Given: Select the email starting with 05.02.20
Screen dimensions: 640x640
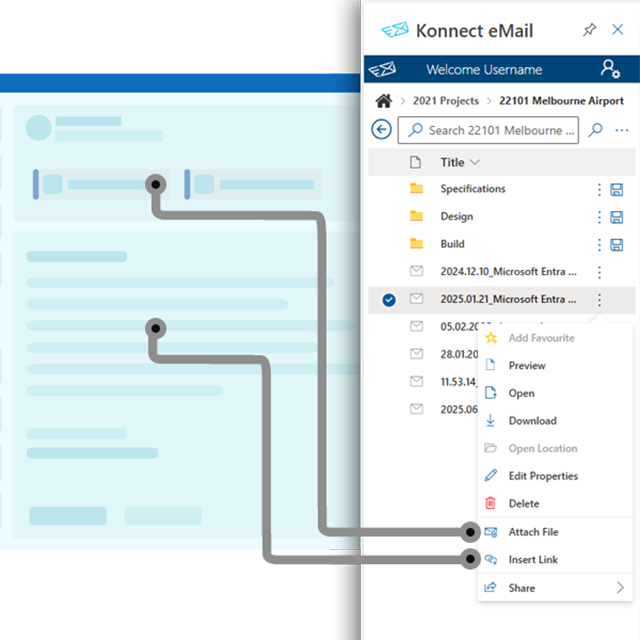Looking at the screenshot, I should coord(459,327).
